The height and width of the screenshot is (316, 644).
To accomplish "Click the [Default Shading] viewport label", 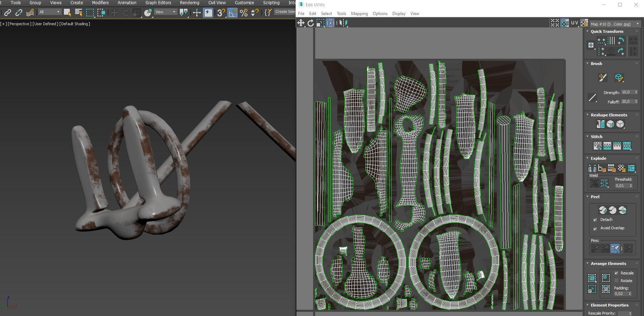I will click(75, 24).
